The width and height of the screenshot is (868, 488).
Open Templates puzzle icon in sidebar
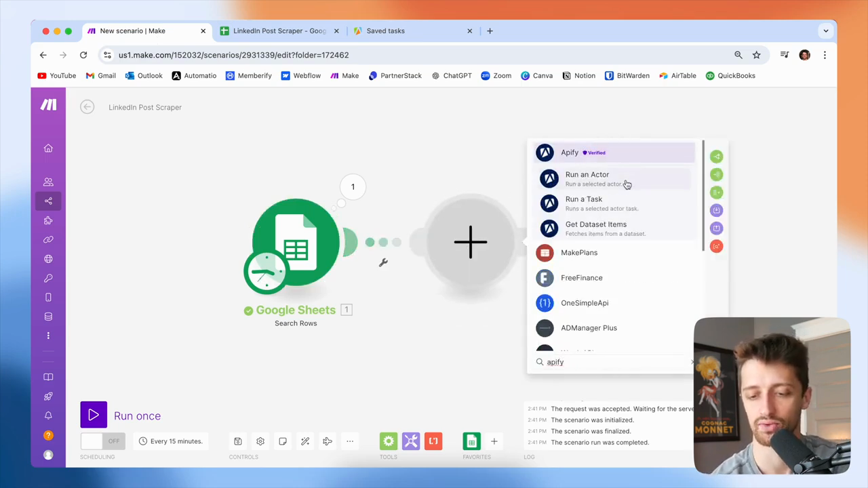point(48,220)
